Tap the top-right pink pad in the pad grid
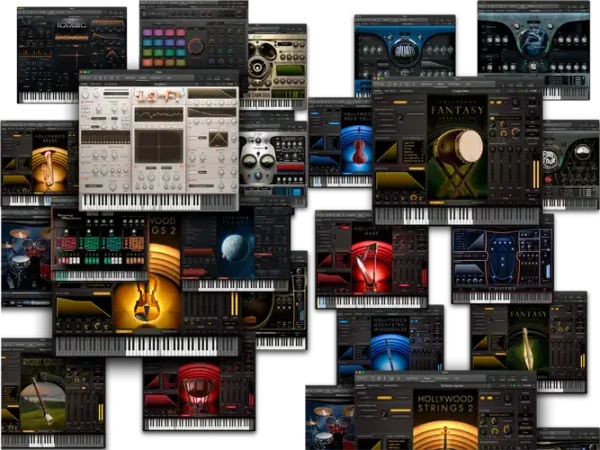Viewport: 600px width, 450px height. click(181, 33)
